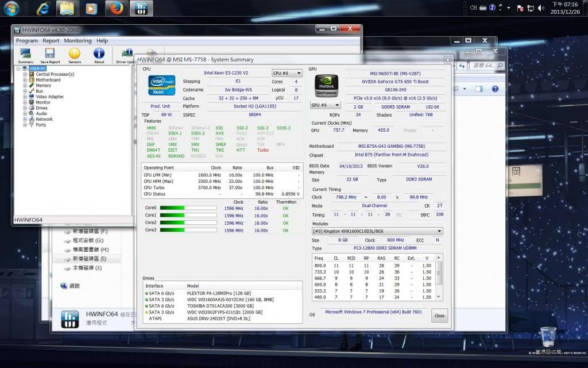Open the Recycle Bin desktop icon
Screen dimensions: 588x368
point(548,340)
